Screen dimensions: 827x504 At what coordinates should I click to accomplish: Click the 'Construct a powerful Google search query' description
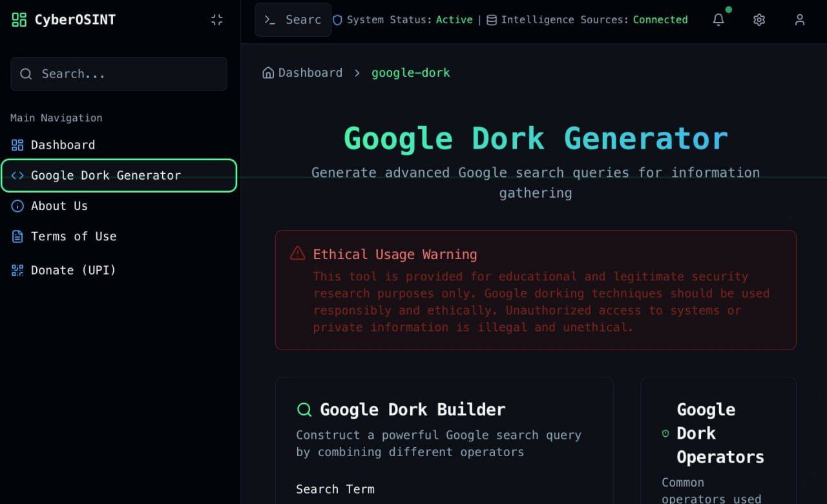439,443
